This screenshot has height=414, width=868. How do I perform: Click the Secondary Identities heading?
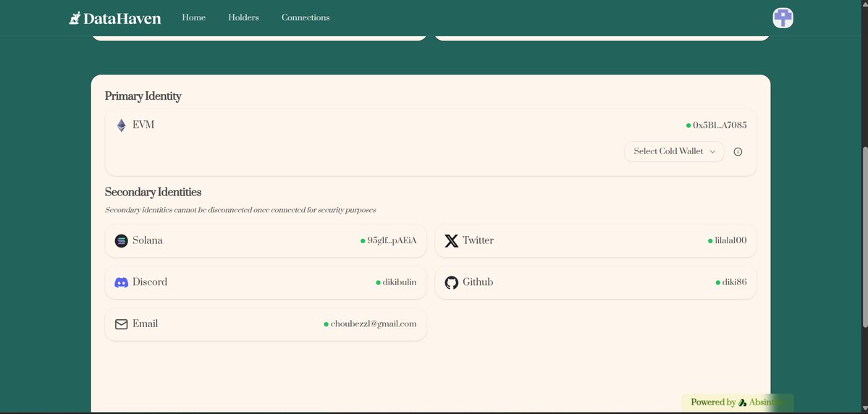tap(153, 192)
